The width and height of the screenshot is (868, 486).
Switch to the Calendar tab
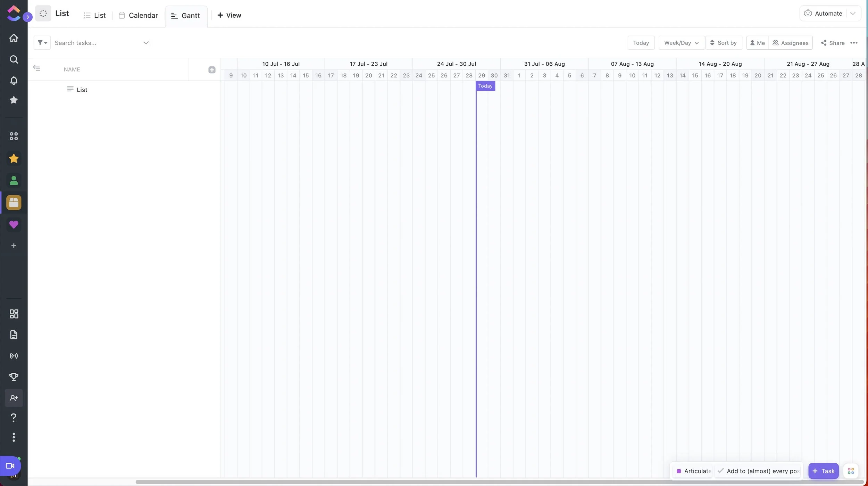138,15
